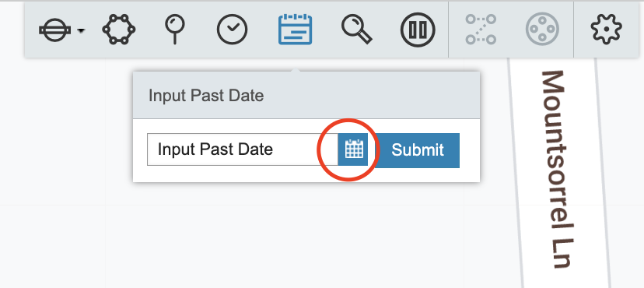The width and height of the screenshot is (644, 288).
Task: Select the greyed-out cluster circle tool
Action: pos(542,29)
